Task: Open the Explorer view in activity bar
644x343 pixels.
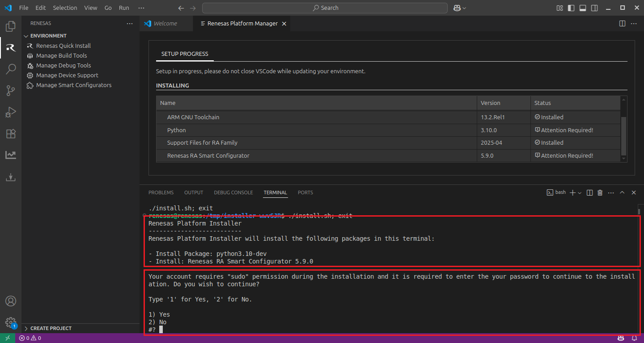Action: coord(11,27)
